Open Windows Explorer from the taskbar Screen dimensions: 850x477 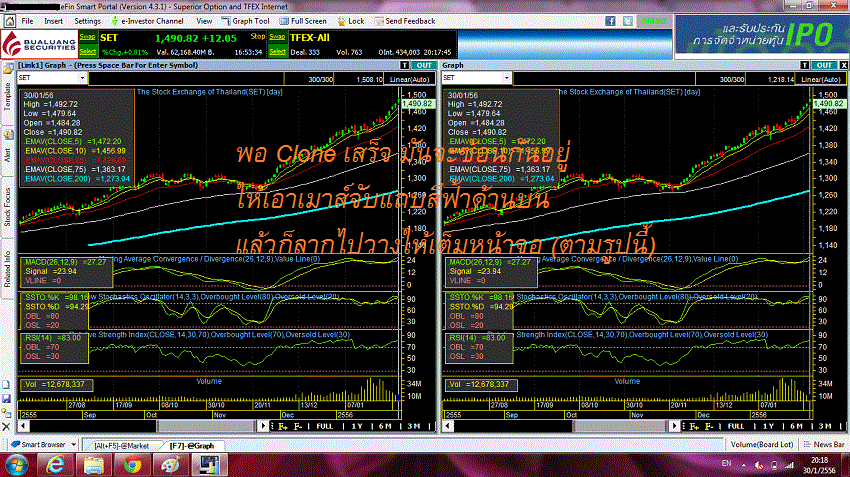tap(93, 465)
